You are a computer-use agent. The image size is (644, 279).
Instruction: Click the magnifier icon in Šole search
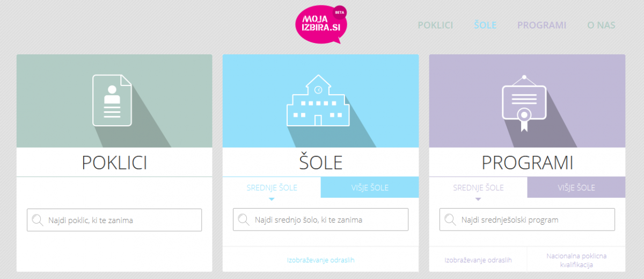[x=244, y=219]
